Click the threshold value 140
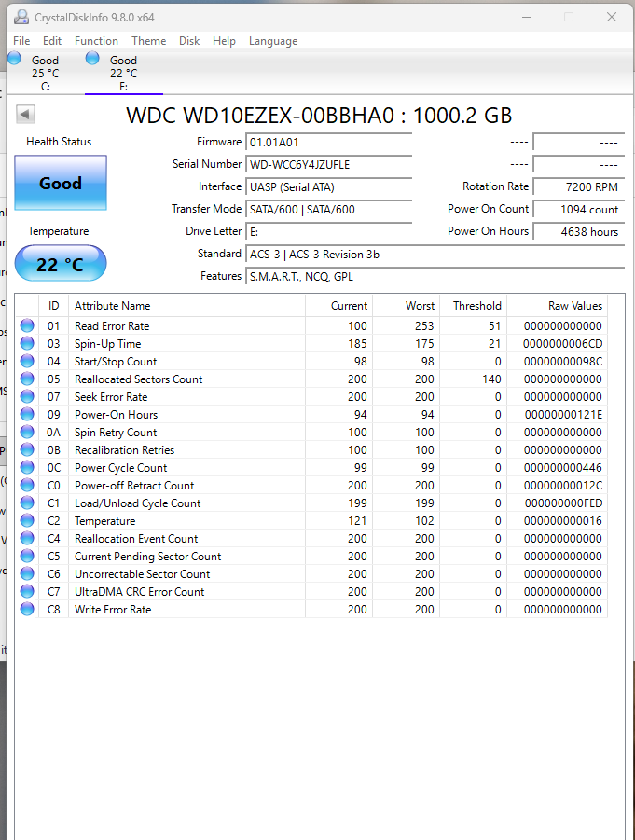Screen dimensions: 635x840 coord(491,379)
